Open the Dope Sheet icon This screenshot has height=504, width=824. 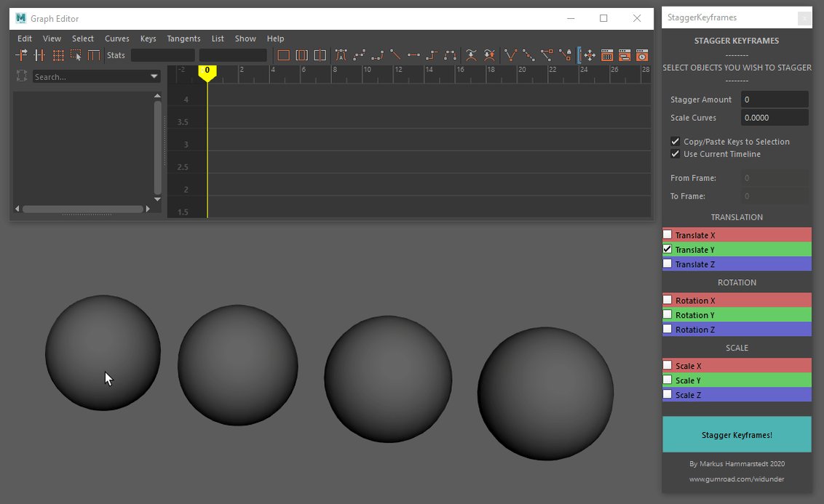point(607,55)
